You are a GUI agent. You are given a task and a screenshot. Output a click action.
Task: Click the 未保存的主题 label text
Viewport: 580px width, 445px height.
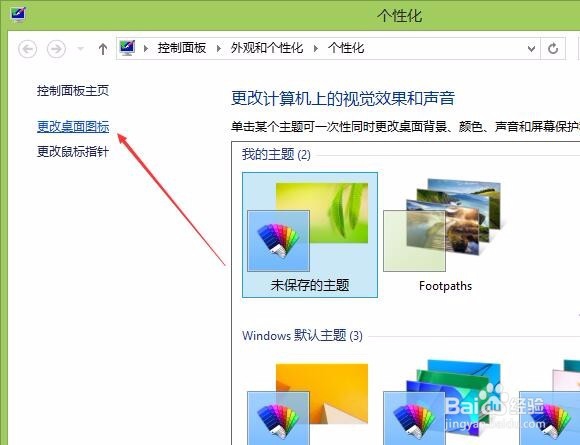click(x=310, y=285)
